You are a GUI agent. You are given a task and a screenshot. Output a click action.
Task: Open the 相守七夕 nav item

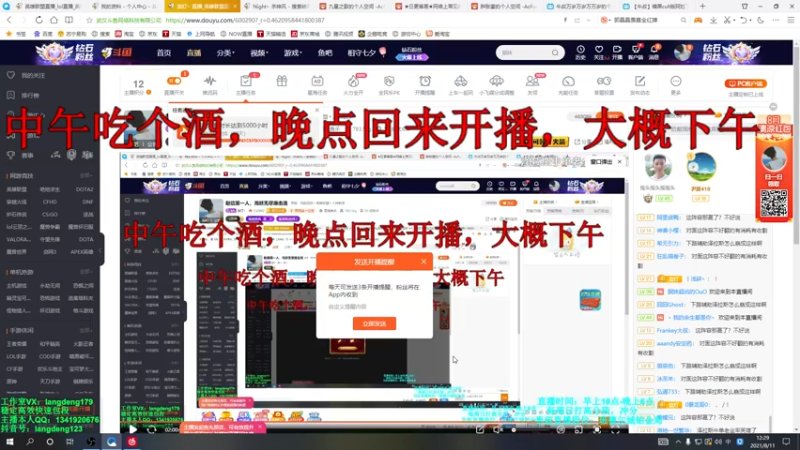point(361,53)
